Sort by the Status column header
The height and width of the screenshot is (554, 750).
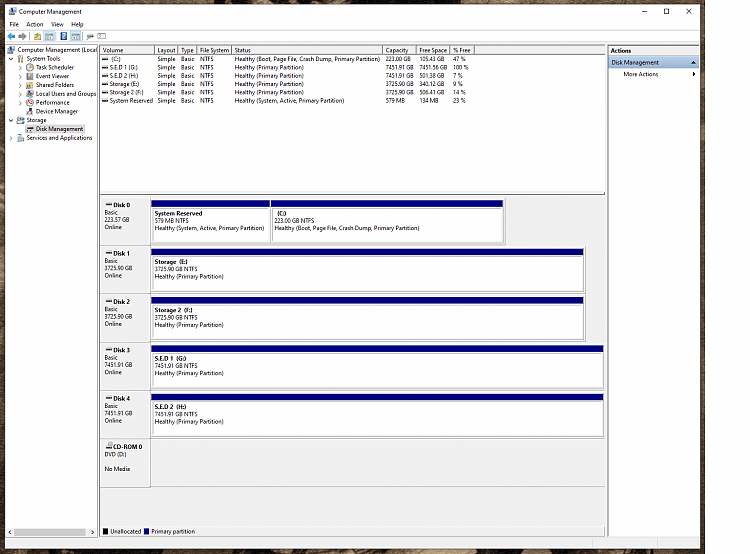pyautogui.click(x=307, y=50)
